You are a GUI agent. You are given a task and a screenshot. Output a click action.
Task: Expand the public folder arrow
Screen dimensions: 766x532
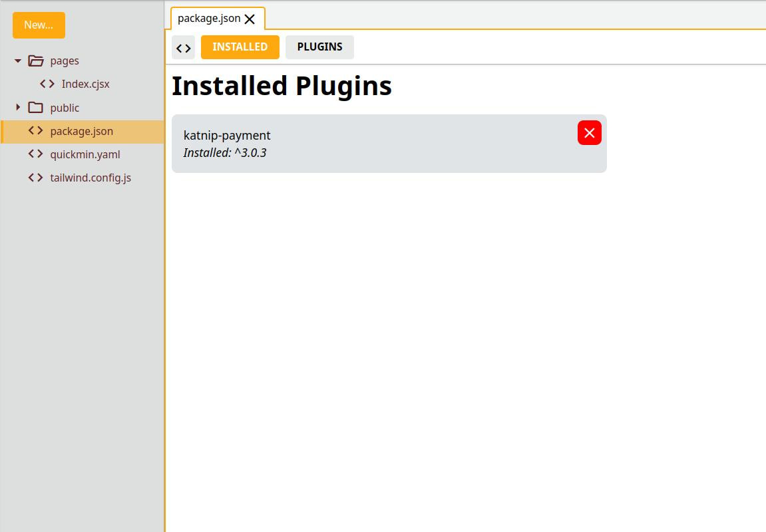[x=18, y=108]
